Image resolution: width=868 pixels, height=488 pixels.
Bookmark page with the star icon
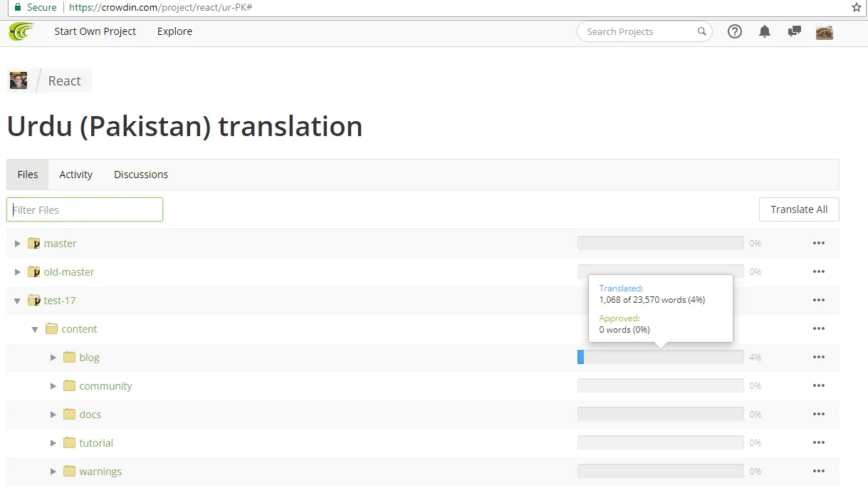857,7
